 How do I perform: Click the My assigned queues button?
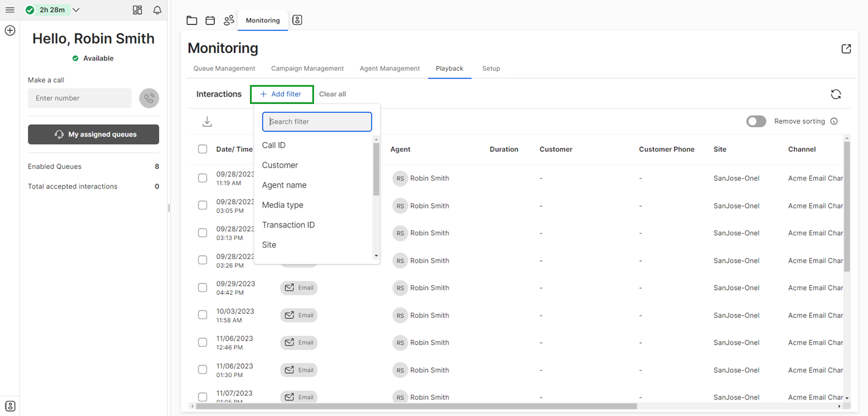pos(93,134)
